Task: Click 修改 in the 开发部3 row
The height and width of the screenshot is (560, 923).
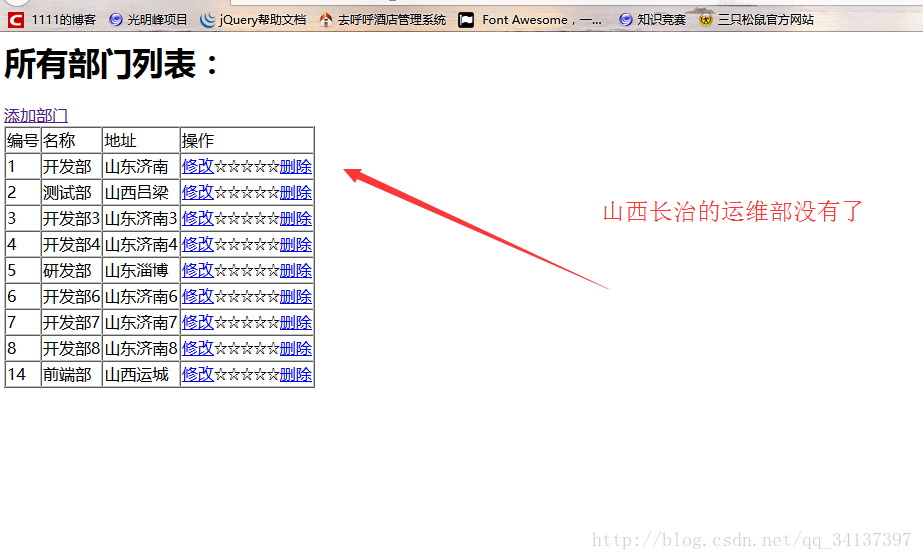Action: 198,218
